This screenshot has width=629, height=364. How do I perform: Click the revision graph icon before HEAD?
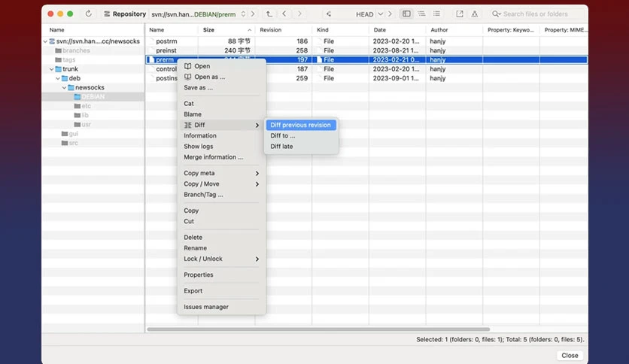329,14
